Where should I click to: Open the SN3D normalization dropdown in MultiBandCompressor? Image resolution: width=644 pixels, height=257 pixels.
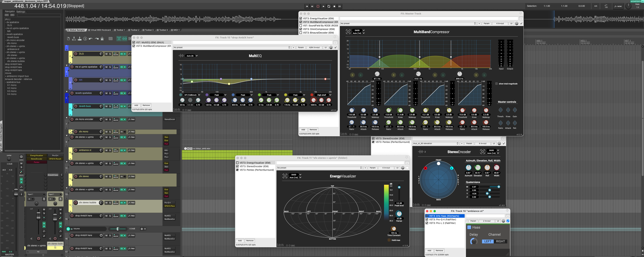tap(359, 30)
